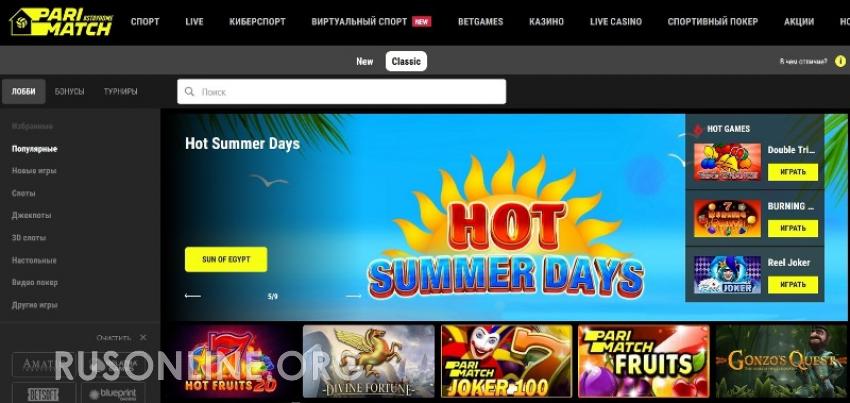Open the Турниры tab
Image resolution: width=850 pixels, height=403 pixels.
[x=120, y=92]
